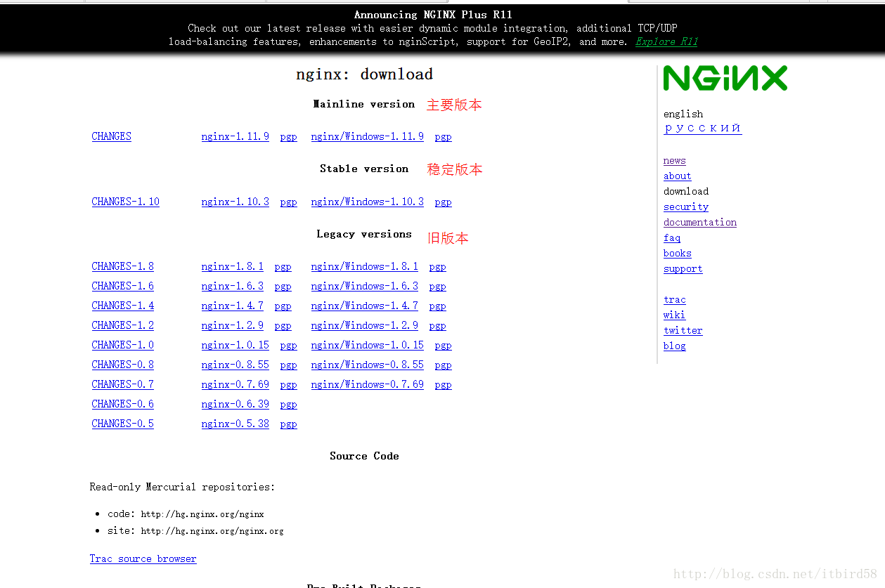Screen dimensions: 885x588
Task: Download nginx-1.0.15 source
Action: (x=235, y=345)
